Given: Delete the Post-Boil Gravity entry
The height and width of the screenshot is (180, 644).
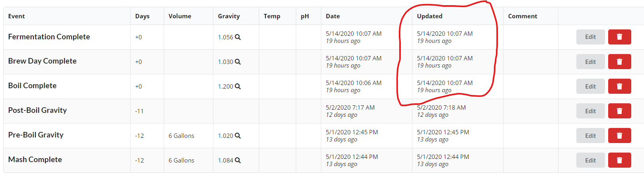Looking at the screenshot, I should coord(619,111).
